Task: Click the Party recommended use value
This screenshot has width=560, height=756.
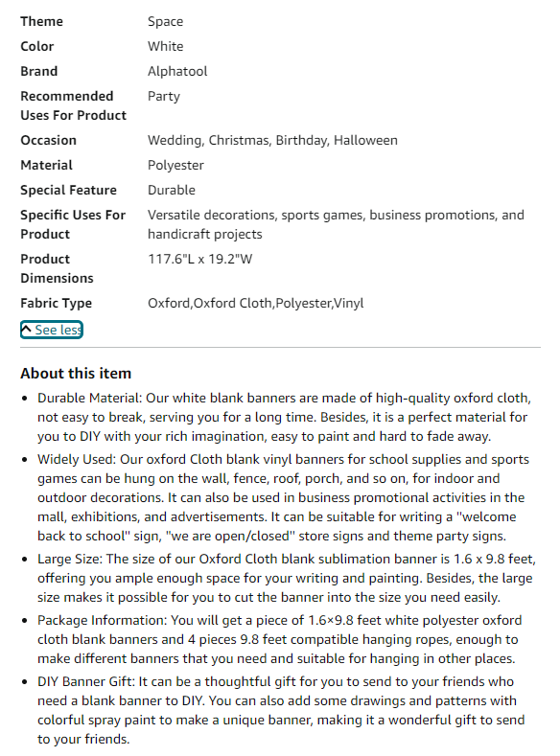Action: click(x=164, y=97)
